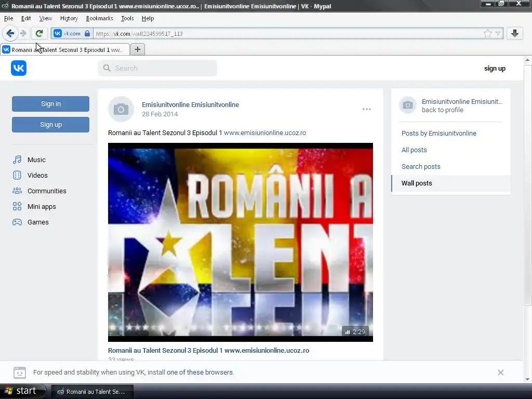Open Communities in the left sidebar
Screen dimensions: 532x399
pyautogui.click(x=47, y=191)
